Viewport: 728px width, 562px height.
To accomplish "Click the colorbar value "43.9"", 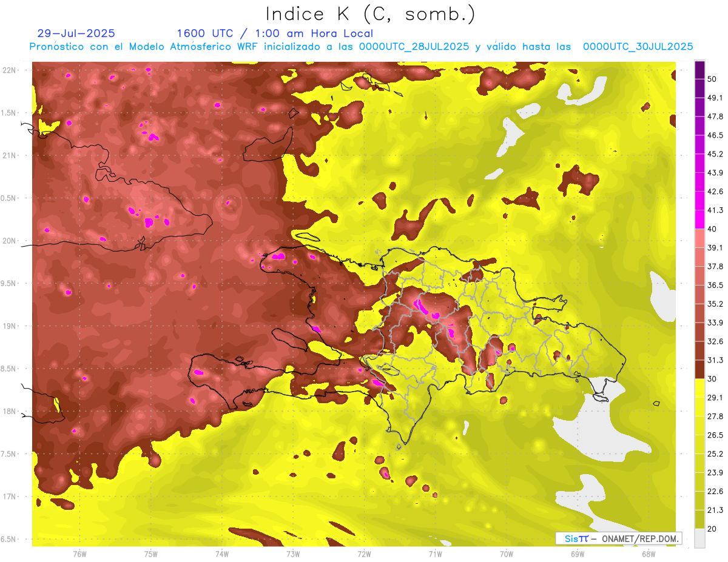I will [x=715, y=173].
